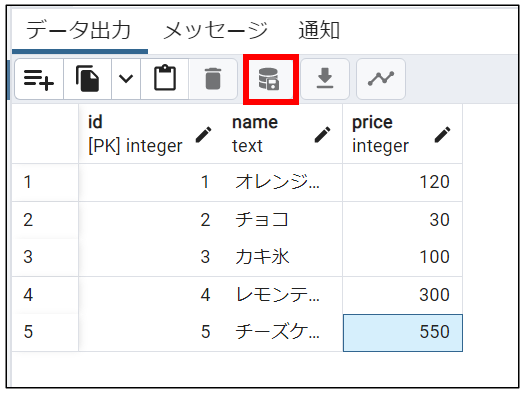Click the Copy toolbar icon

(87, 79)
